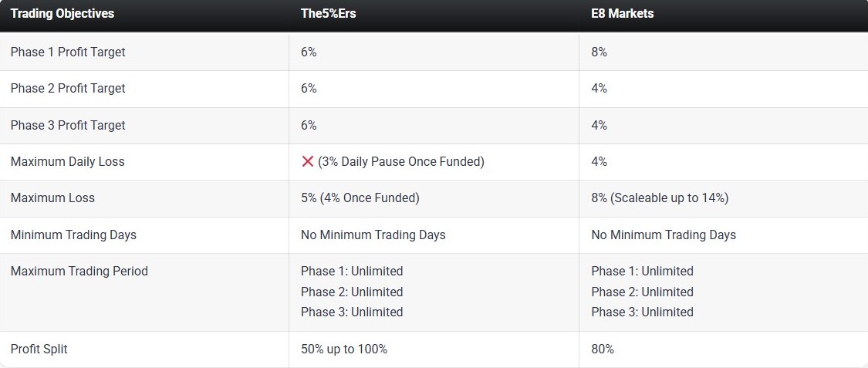Click the 8% (Scaleable up to 14%) cell

(x=660, y=198)
